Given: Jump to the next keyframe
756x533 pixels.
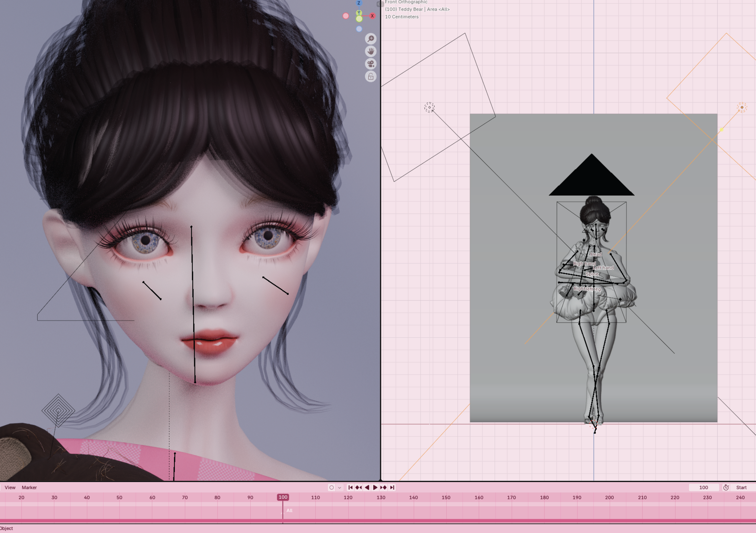Looking at the screenshot, I should (x=383, y=488).
